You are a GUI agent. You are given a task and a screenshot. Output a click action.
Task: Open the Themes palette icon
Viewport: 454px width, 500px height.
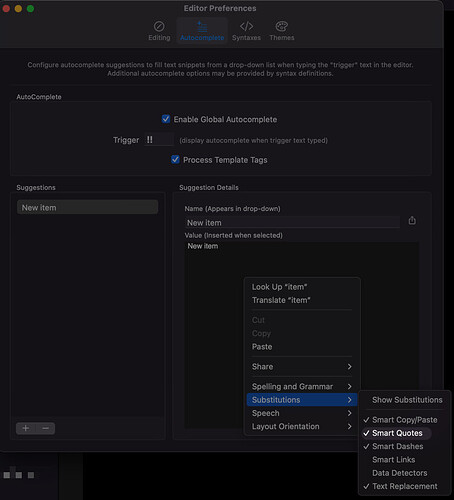282,26
